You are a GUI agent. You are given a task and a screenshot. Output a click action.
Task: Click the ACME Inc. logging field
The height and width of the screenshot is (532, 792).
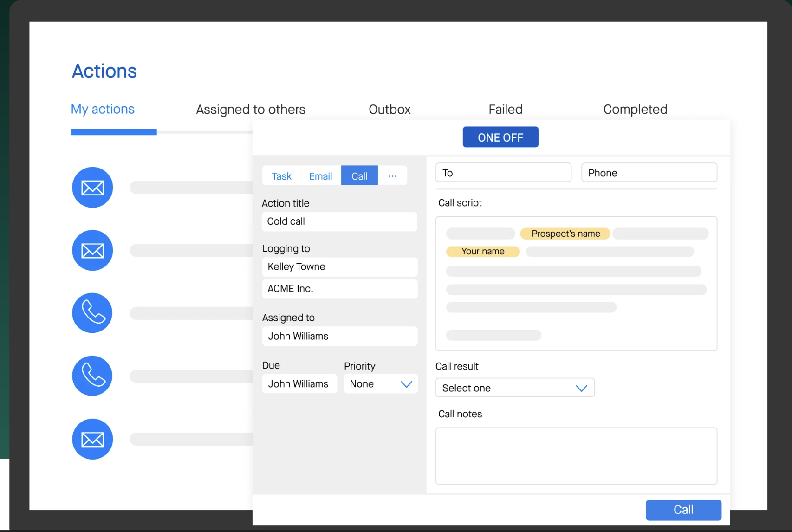340,289
